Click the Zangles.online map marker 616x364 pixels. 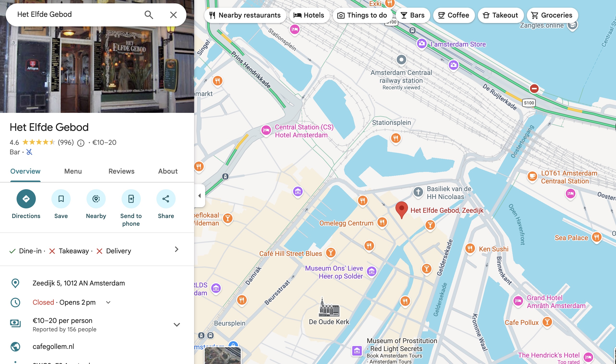click(x=572, y=25)
